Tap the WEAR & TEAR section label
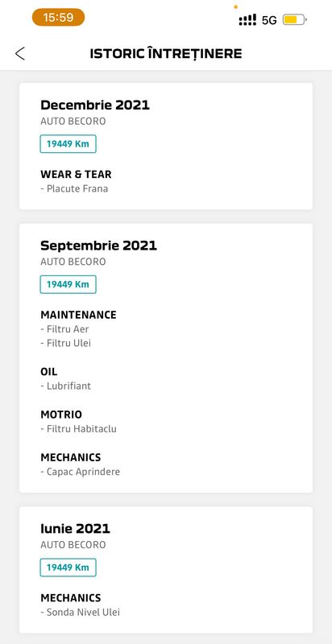The height and width of the screenshot is (644, 332). click(76, 174)
